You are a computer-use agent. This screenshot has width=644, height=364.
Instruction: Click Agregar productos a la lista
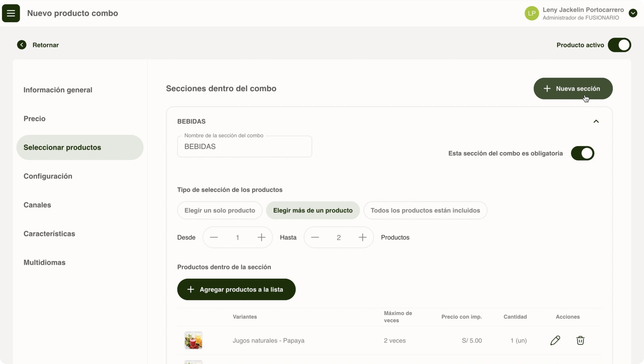click(236, 289)
